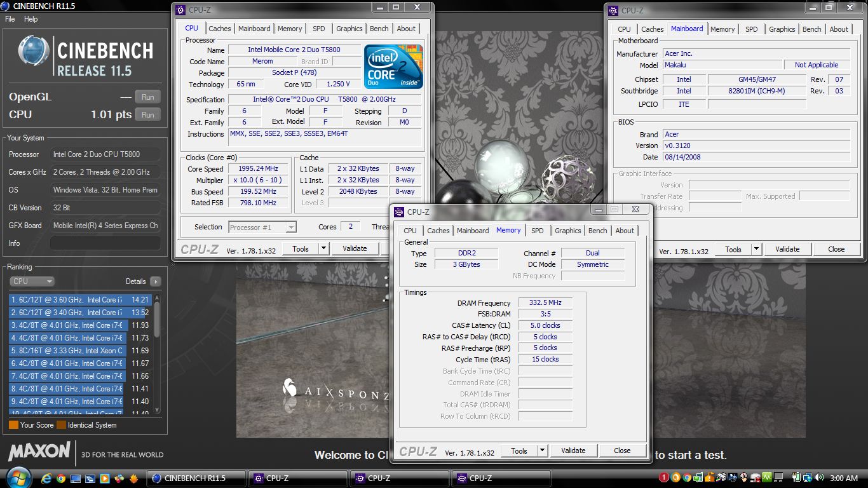Click Close button in CPU-Z Memory window

coord(622,451)
